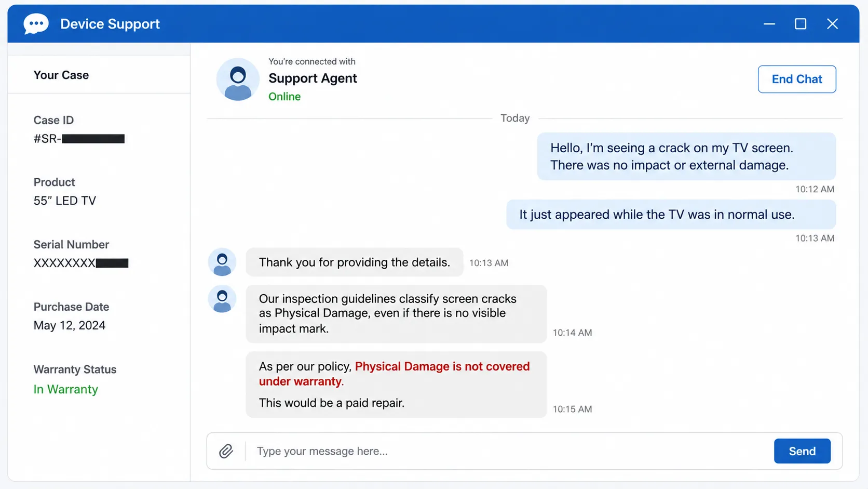Click the '10:14 AM' timestamp
The image size is (868, 489).
tap(572, 333)
